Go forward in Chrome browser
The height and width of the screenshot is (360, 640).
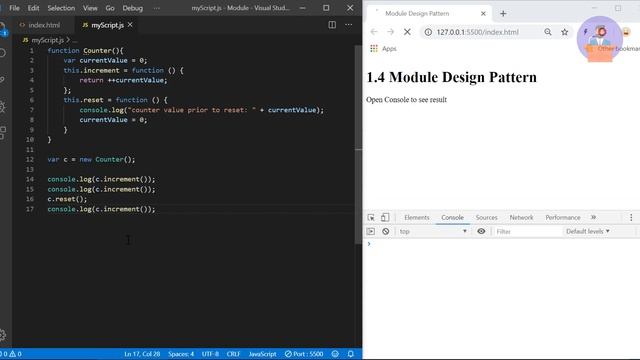pyautogui.click(x=391, y=32)
